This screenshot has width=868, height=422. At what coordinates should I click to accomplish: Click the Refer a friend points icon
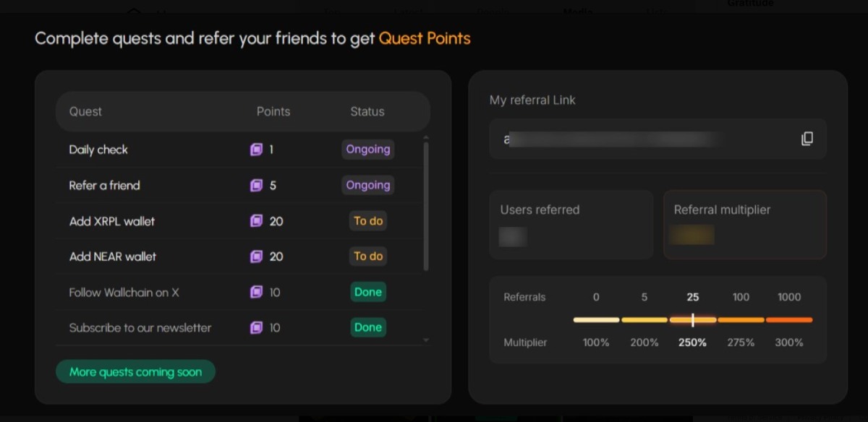[x=256, y=186]
